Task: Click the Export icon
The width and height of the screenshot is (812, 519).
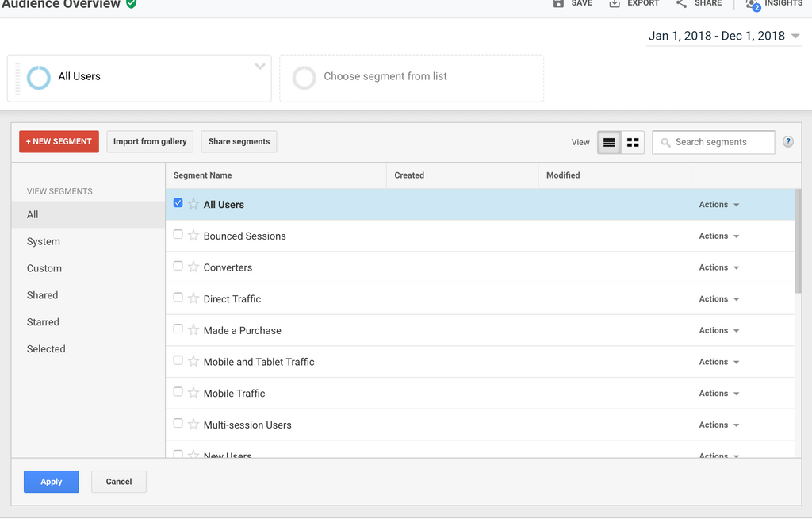Action: (x=615, y=3)
